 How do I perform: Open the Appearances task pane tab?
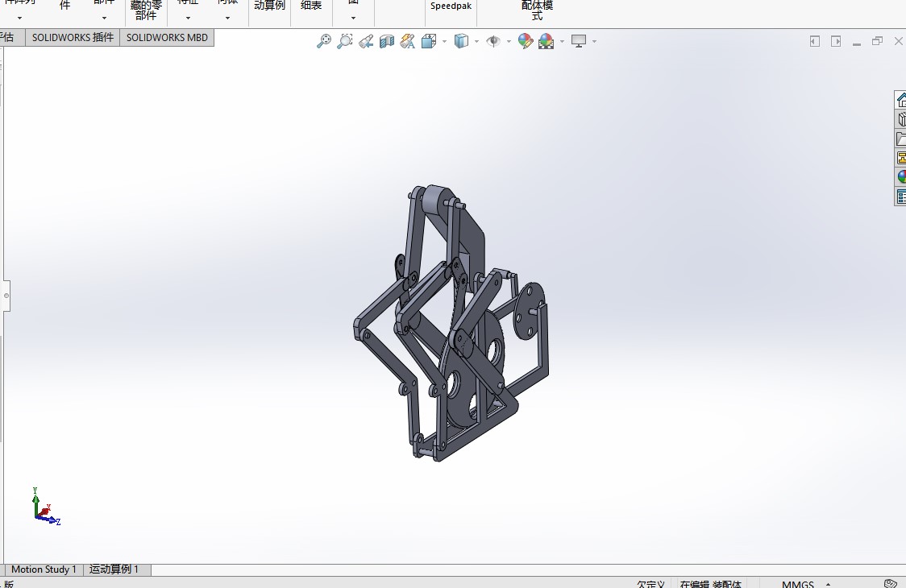901,176
